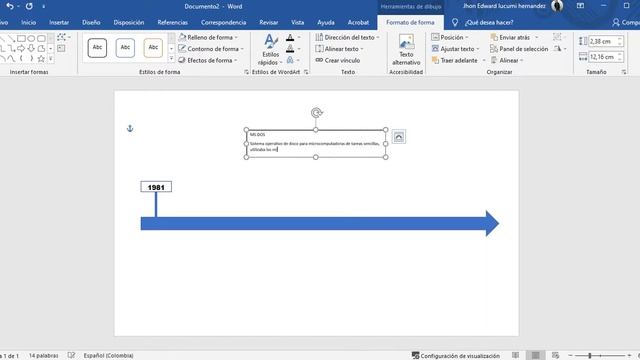Open the Inicio ribbon tab
The height and width of the screenshot is (360, 640).
pos(29,22)
